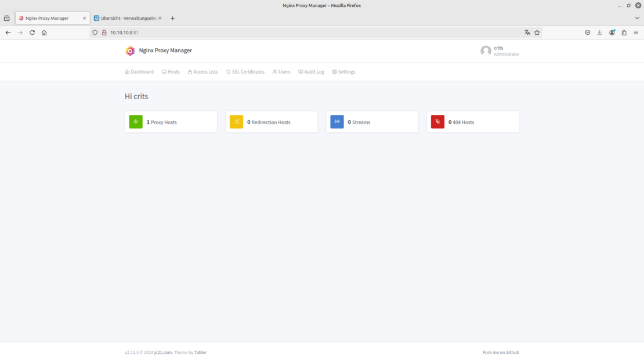Click the padlock icon beside Access Lists
Viewport: 644px width, 362px height.
(189, 71)
